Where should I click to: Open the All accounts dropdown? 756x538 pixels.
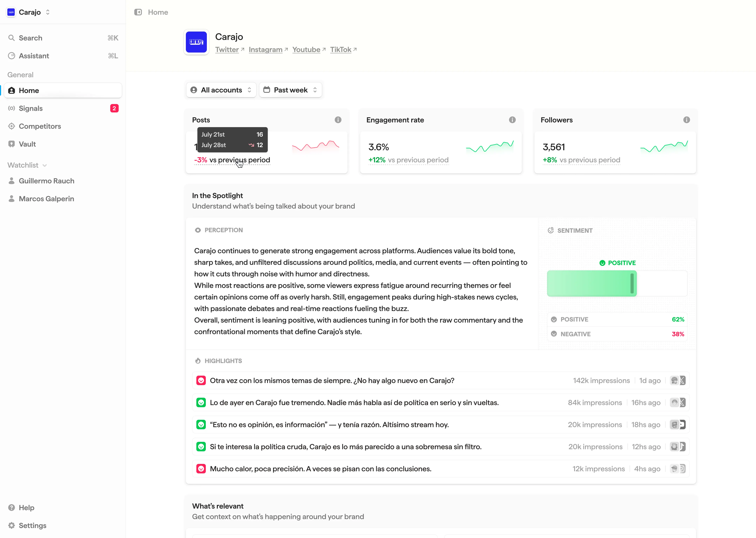pyautogui.click(x=221, y=90)
